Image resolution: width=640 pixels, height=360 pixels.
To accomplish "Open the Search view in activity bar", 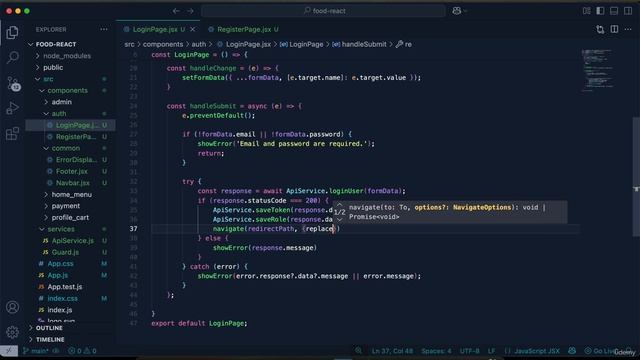I will (x=13, y=58).
